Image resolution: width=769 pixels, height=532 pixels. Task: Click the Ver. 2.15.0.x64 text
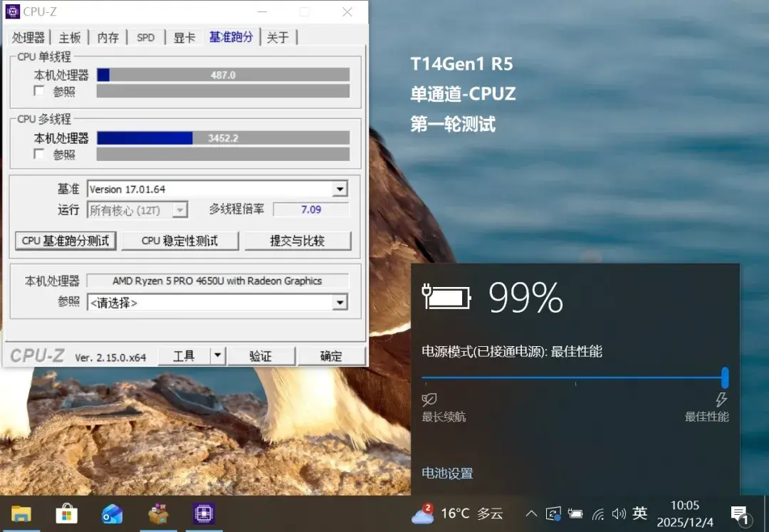110,358
